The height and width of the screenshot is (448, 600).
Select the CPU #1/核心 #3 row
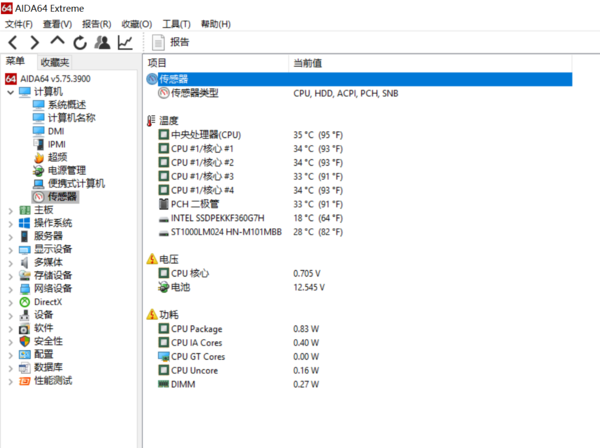[359, 176]
